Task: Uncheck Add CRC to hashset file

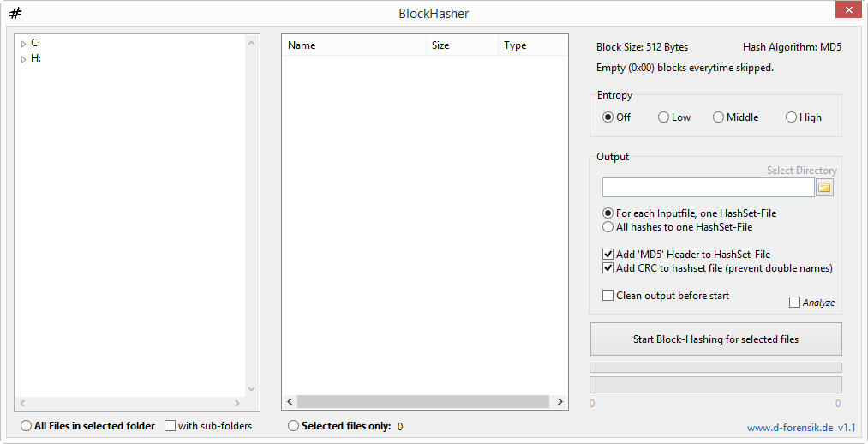Action: [608, 268]
